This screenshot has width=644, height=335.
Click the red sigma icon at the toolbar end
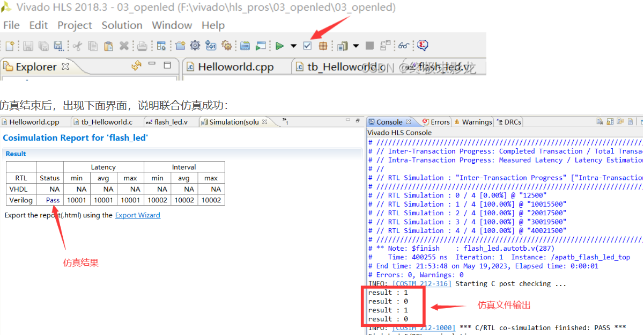pyautogui.click(x=422, y=46)
